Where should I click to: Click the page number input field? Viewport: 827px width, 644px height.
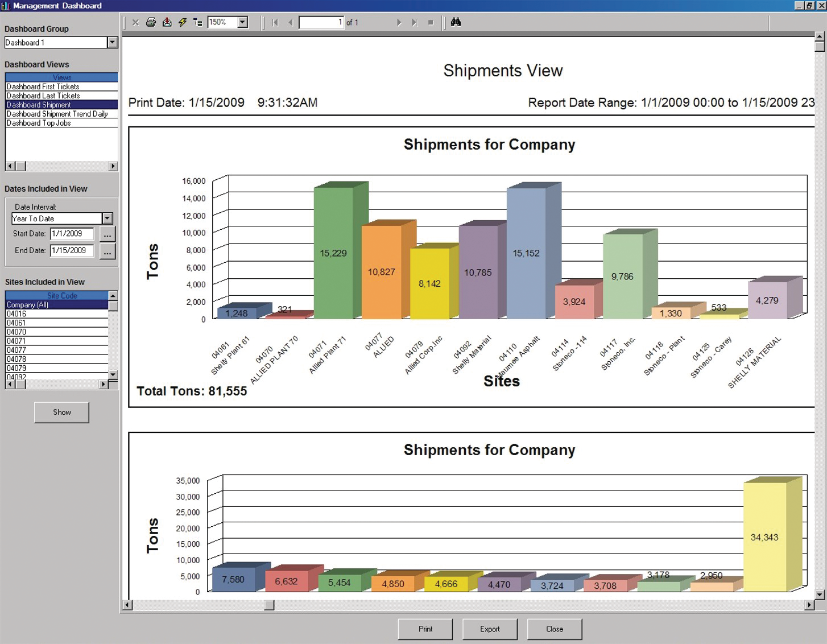pos(321,22)
